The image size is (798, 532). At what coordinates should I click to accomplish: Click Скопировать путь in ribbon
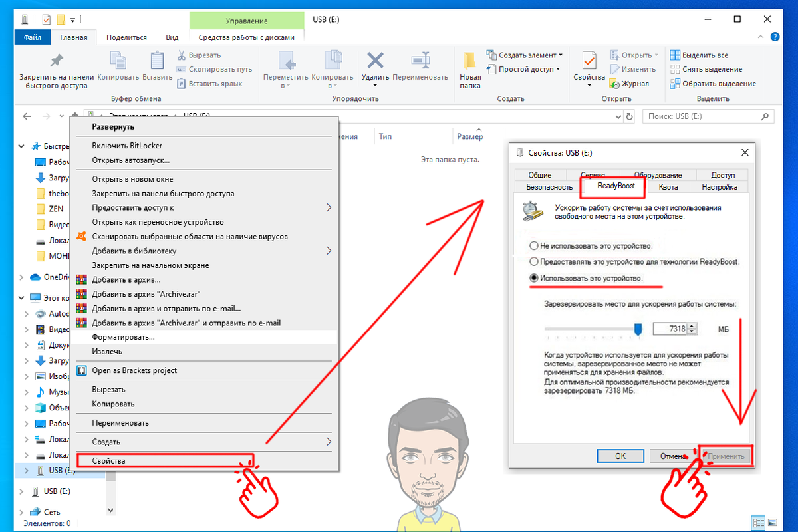tap(214, 69)
